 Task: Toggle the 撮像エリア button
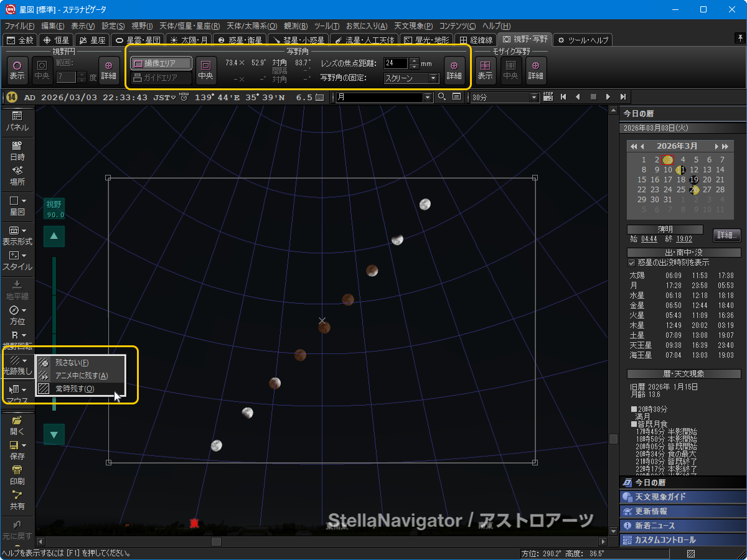[161, 63]
